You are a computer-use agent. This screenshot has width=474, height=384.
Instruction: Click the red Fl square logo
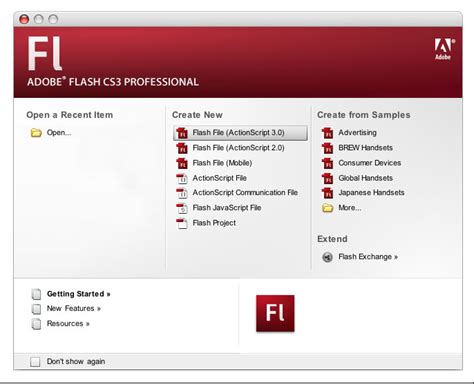click(275, 313)
